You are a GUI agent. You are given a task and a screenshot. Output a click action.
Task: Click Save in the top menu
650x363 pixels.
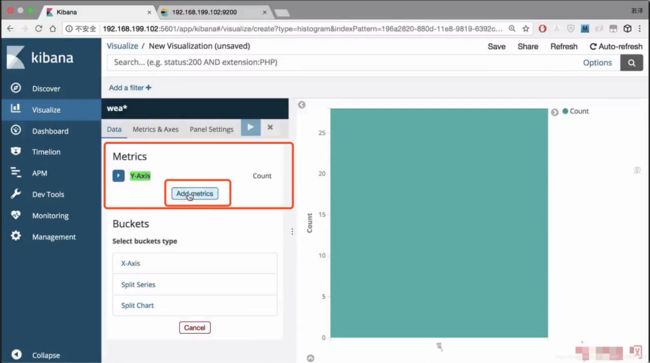pyautogui.click(x=496, y=46)
